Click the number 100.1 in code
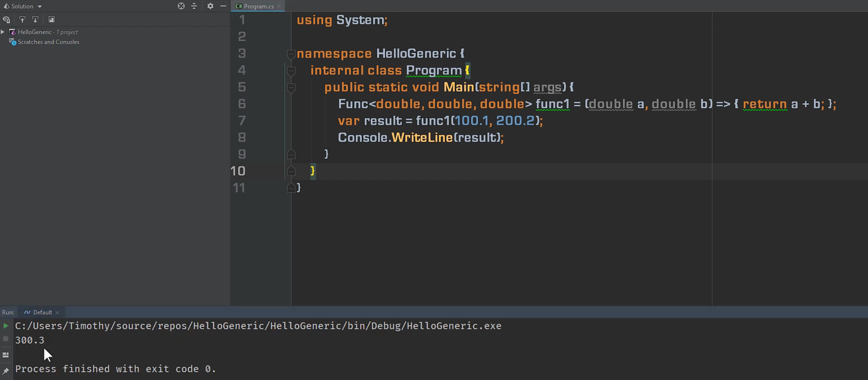 [x=471, y=121]
